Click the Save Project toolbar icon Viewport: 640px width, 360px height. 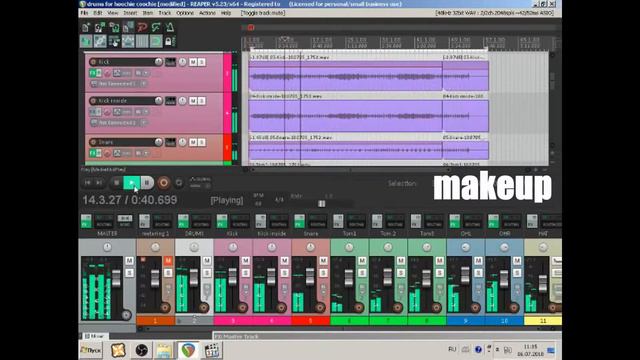pyautogui.click(x=114, y=27)
